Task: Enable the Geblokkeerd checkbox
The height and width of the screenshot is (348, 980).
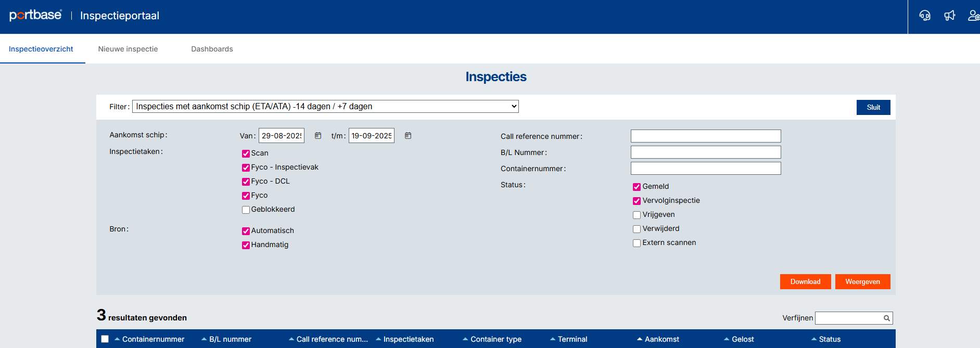Action: coord(246,210)
